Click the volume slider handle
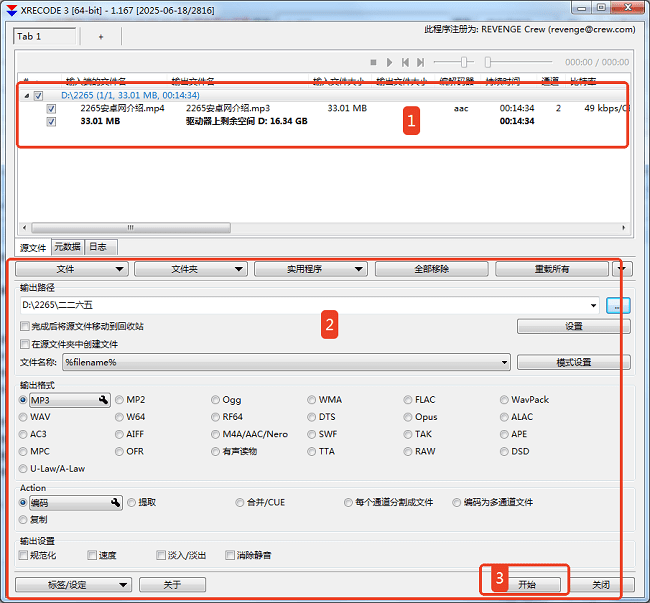The width and height of the screenshot is (650, 603). (464, 62)
